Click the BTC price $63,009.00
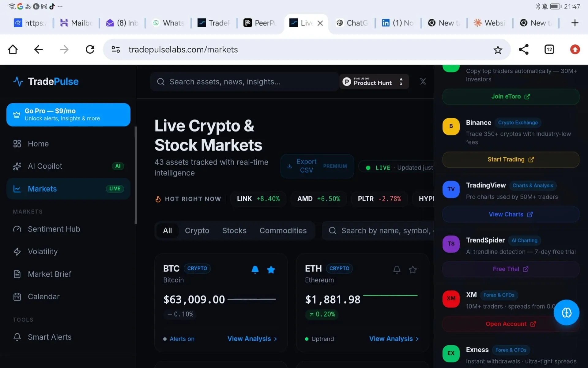The width and height of the screenshot is (588, 368). click(194, 300)
